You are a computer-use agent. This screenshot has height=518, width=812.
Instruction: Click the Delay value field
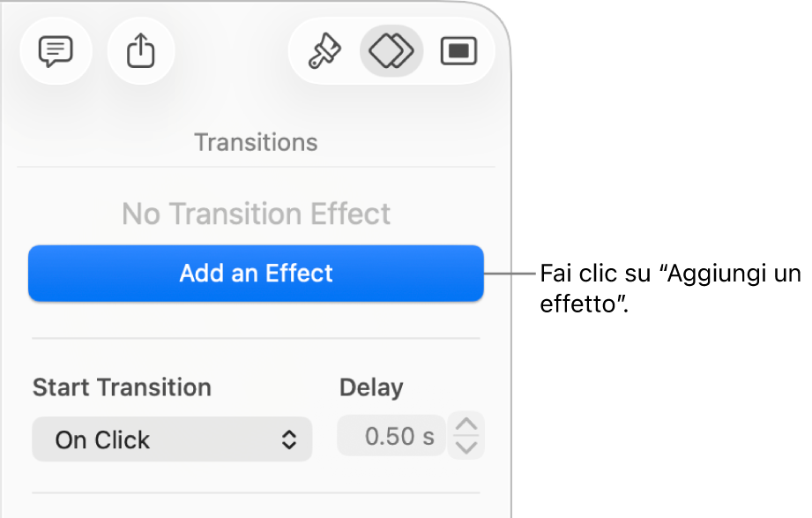(391, 436)
